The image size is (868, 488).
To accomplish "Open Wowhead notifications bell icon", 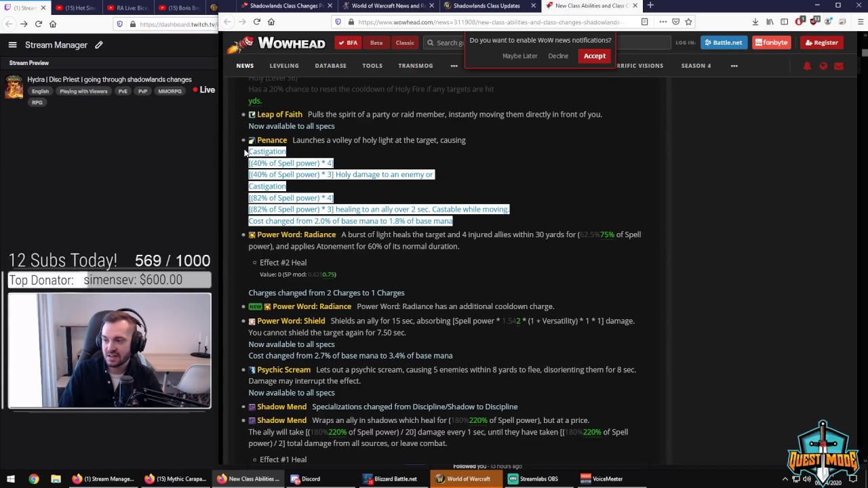I will (807, 66).
